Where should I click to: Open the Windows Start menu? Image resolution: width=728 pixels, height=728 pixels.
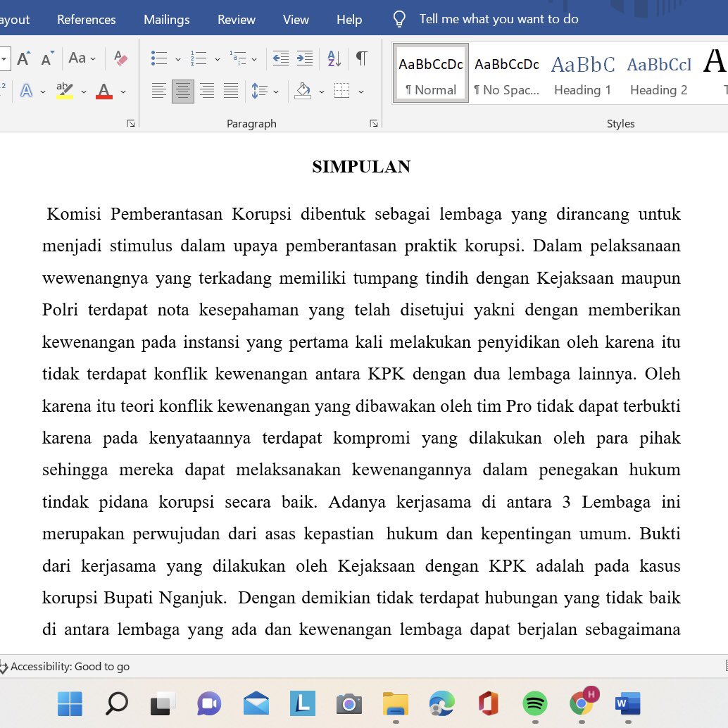pos(70,703)
